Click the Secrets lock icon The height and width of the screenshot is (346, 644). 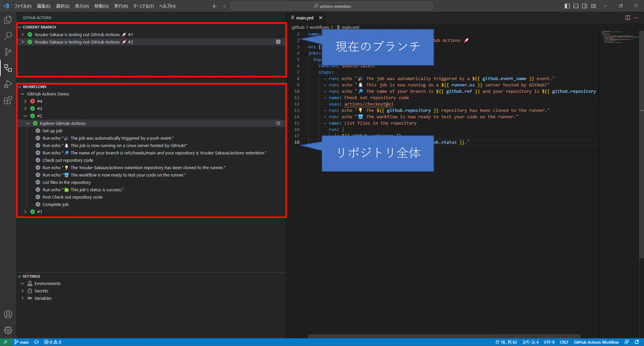[x=30, y=291]
